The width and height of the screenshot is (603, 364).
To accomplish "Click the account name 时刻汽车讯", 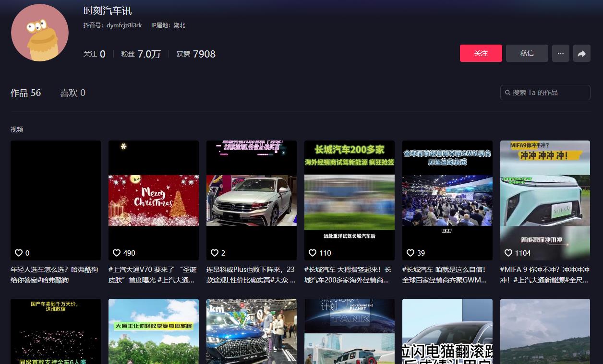I will [108, 11].
